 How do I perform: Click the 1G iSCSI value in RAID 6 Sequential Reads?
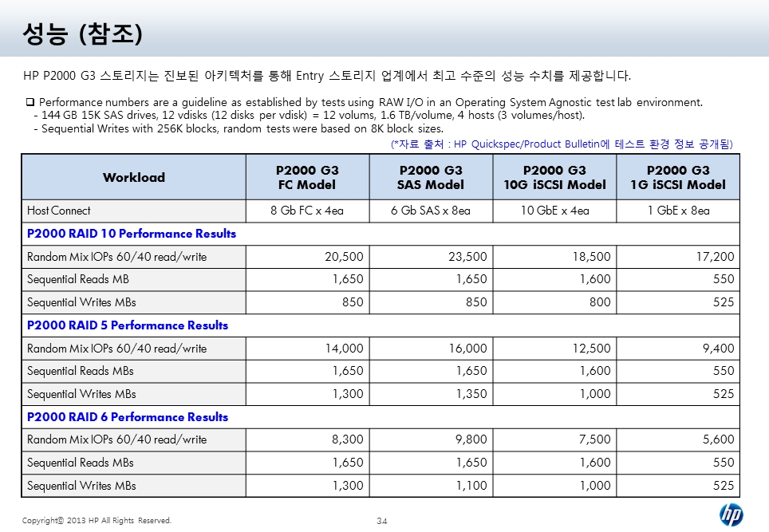point(724,463)
